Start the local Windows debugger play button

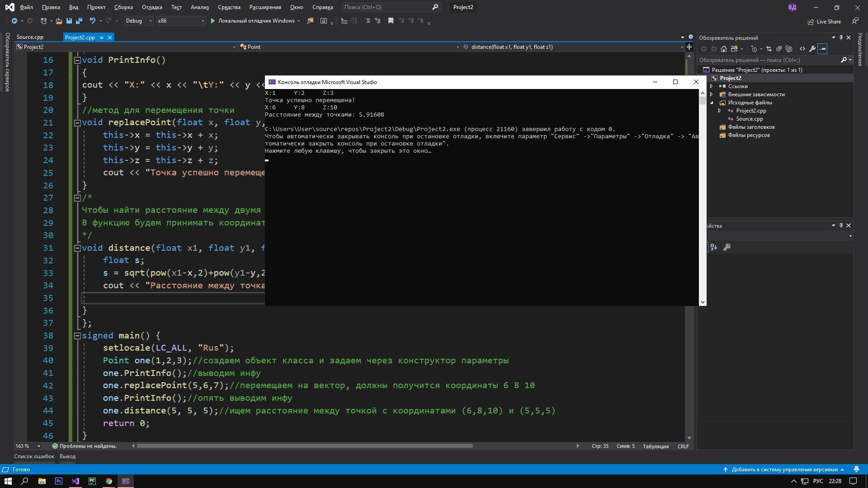pyautogui.click(x=212, y=21)
